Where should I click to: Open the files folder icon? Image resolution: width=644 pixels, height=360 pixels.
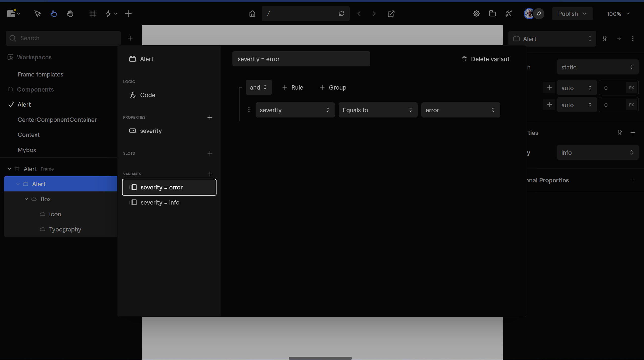point(492,14)
